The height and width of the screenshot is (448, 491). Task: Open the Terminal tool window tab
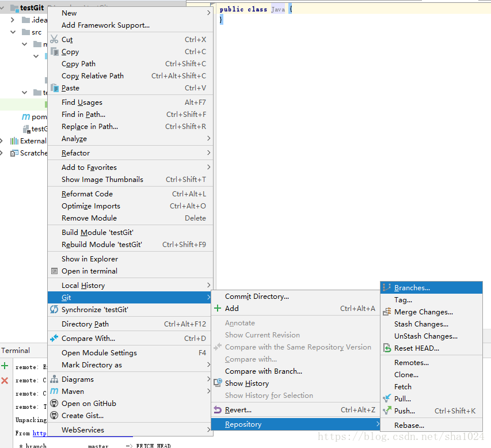16,350
